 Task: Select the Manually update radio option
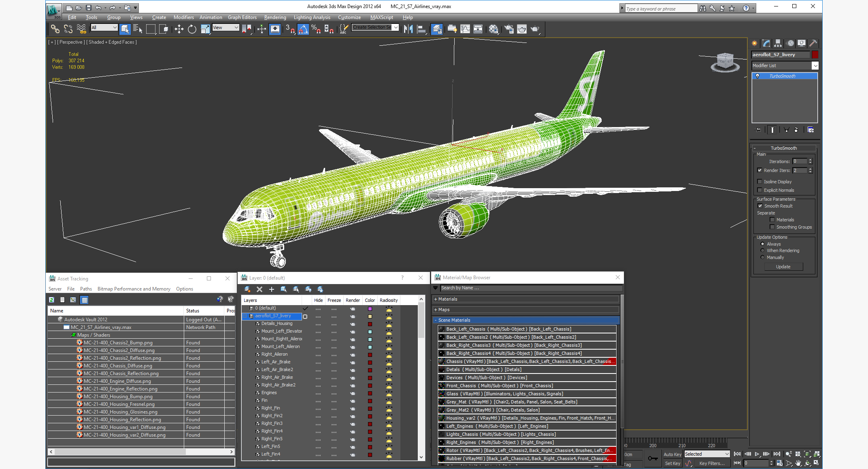(762, 257)
